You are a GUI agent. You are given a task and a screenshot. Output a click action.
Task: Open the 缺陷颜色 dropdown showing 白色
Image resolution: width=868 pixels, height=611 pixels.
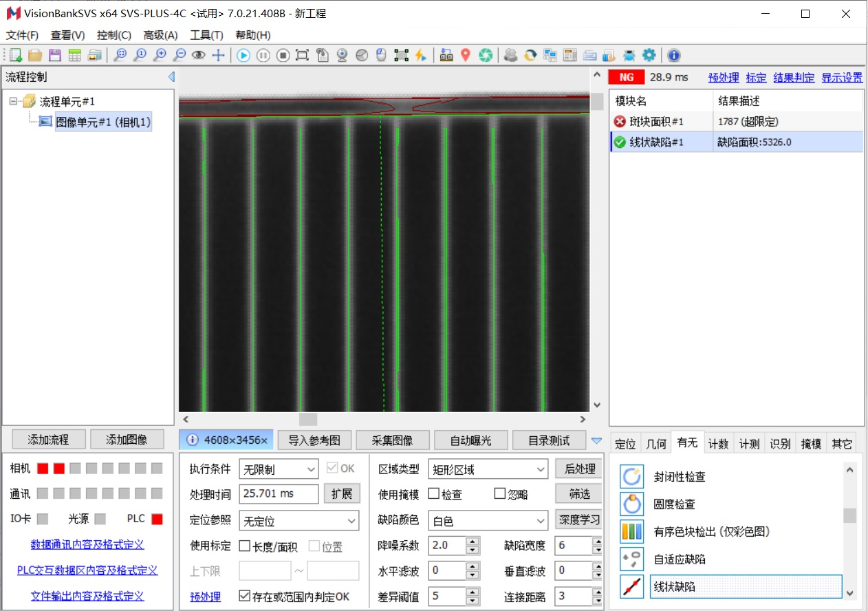[488, 521]
